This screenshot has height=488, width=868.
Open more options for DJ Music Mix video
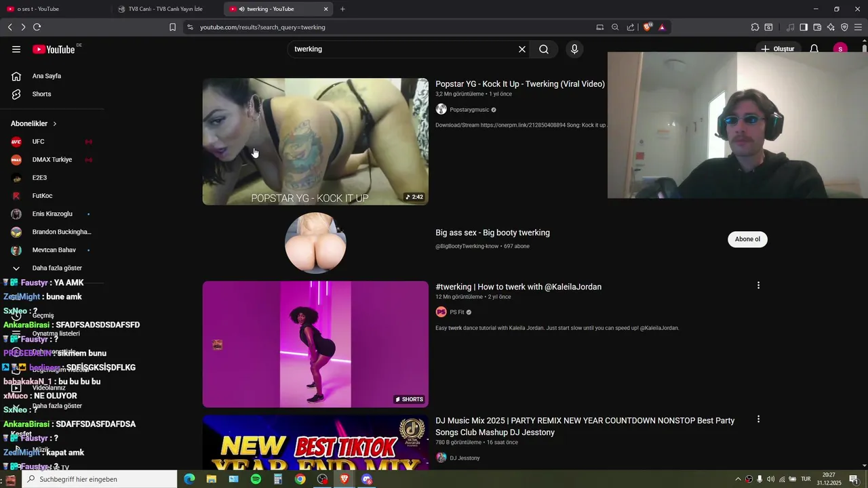tap(758, 420)
